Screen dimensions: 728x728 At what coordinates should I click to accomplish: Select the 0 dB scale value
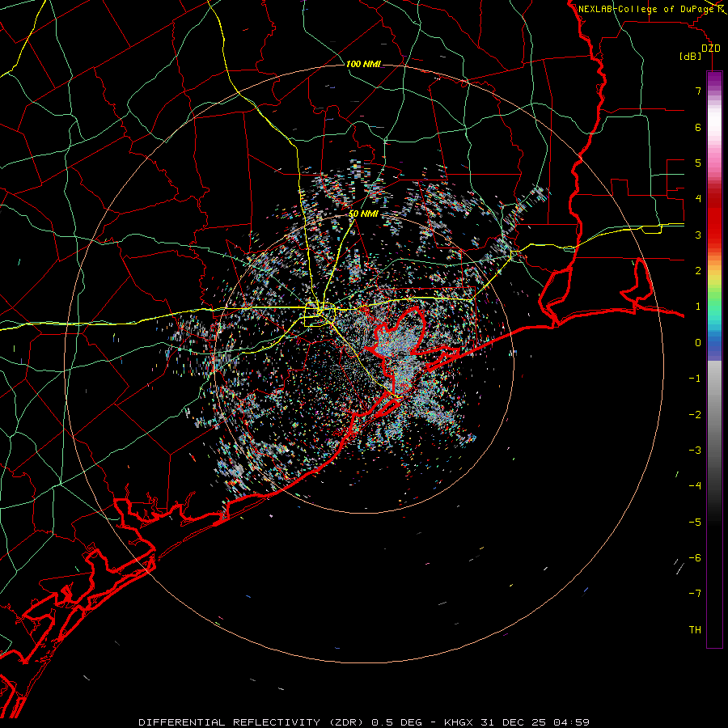coord(698,343)
